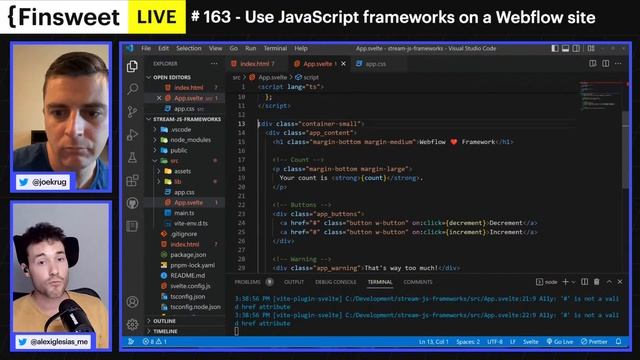
Task: Click the editor minimap preview
Action: [x=600, y=97]
